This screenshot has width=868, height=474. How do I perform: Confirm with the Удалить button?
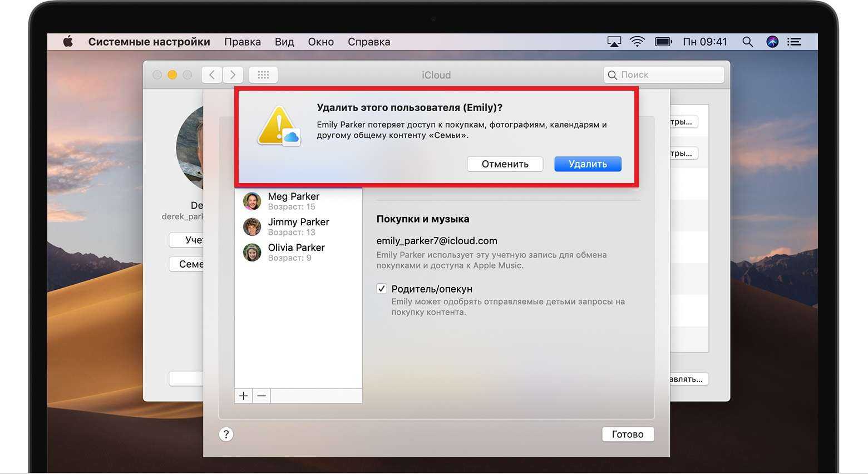click(x=588, y=164)
